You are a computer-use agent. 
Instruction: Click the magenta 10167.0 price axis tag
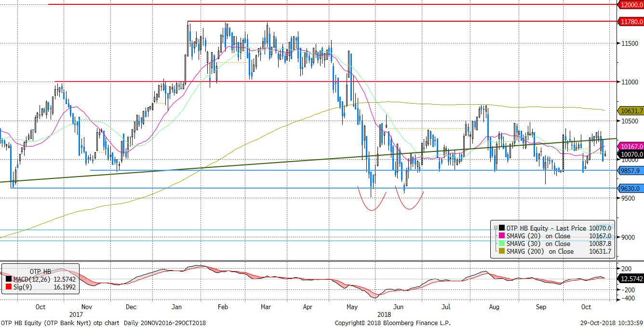coord(631,147)
